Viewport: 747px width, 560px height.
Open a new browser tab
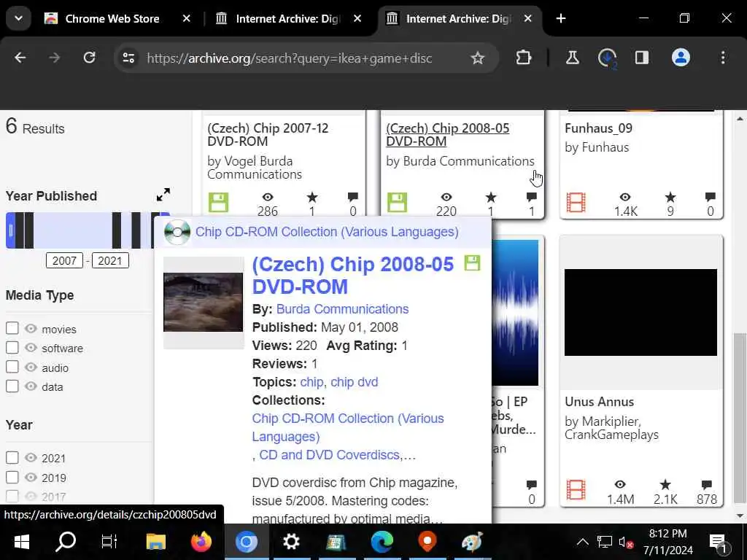561,18
